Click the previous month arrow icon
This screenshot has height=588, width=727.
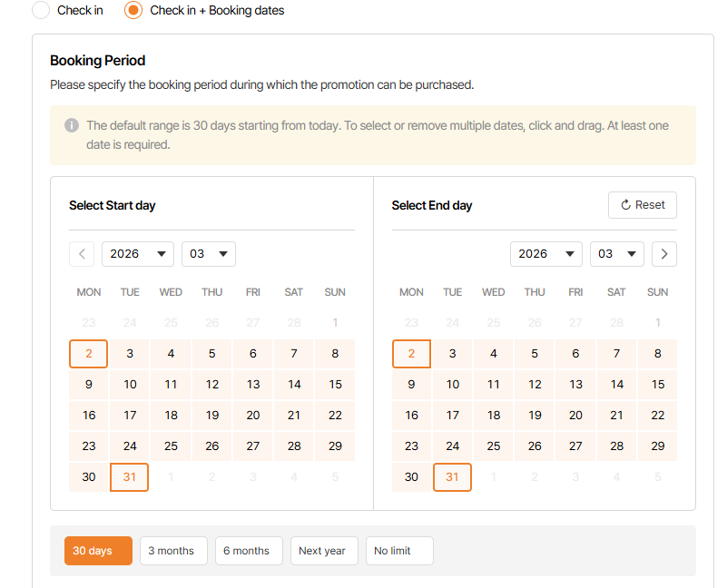point(82,254)
